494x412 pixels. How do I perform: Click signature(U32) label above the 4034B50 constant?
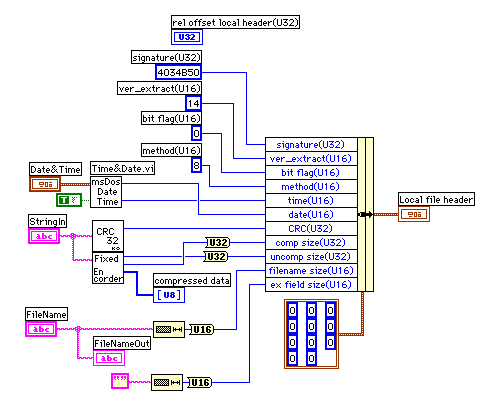tap(166, 57)
